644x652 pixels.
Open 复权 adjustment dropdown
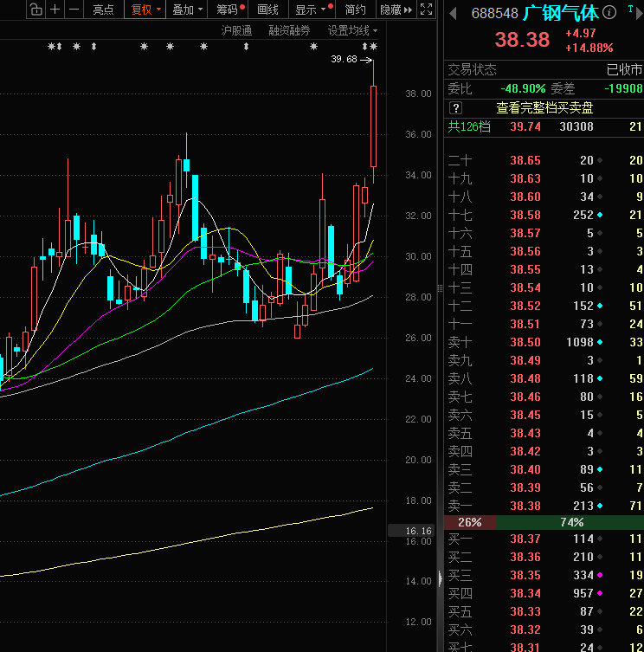(x=145, y=10)
